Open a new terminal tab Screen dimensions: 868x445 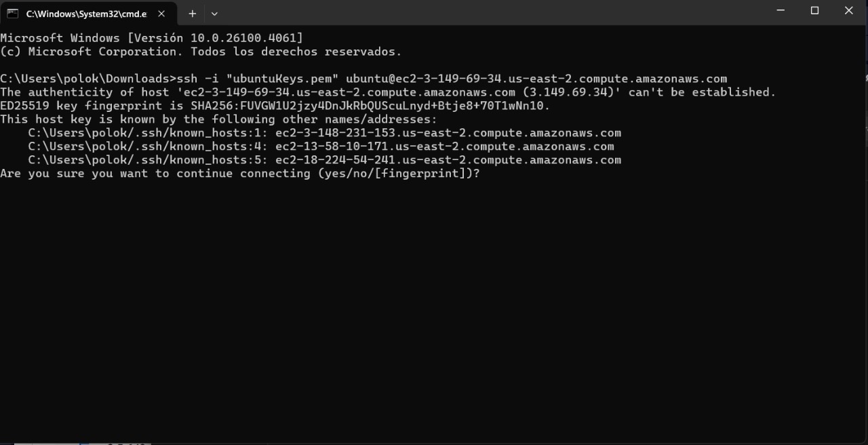click(x=193, y=14)
